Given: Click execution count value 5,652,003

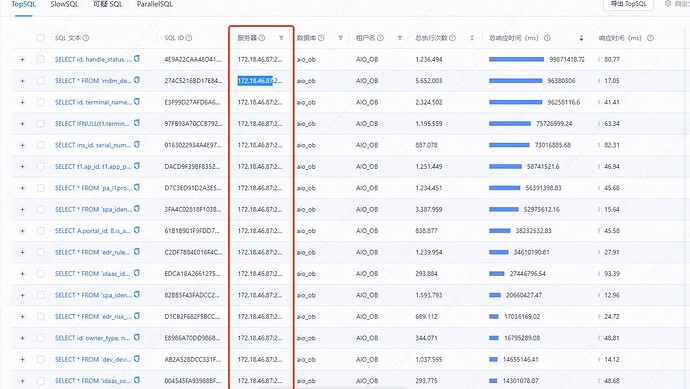Looking at the screenshot, I should [429, 81].
